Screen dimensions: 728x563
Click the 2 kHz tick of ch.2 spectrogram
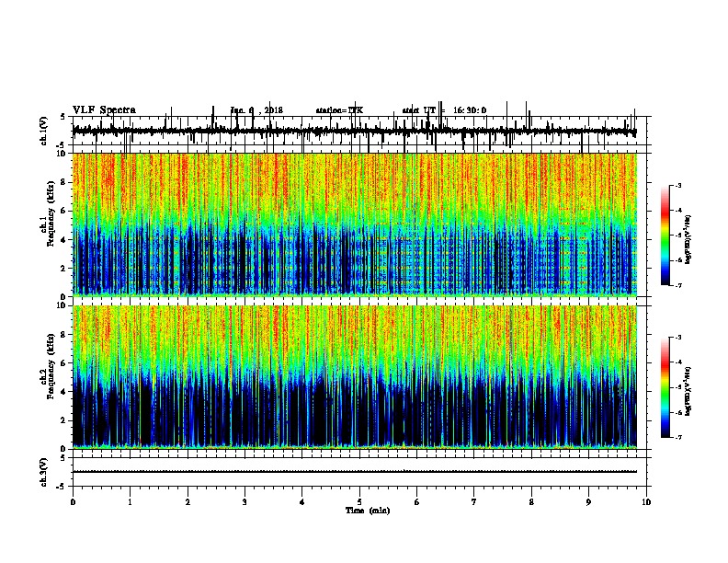64,420
